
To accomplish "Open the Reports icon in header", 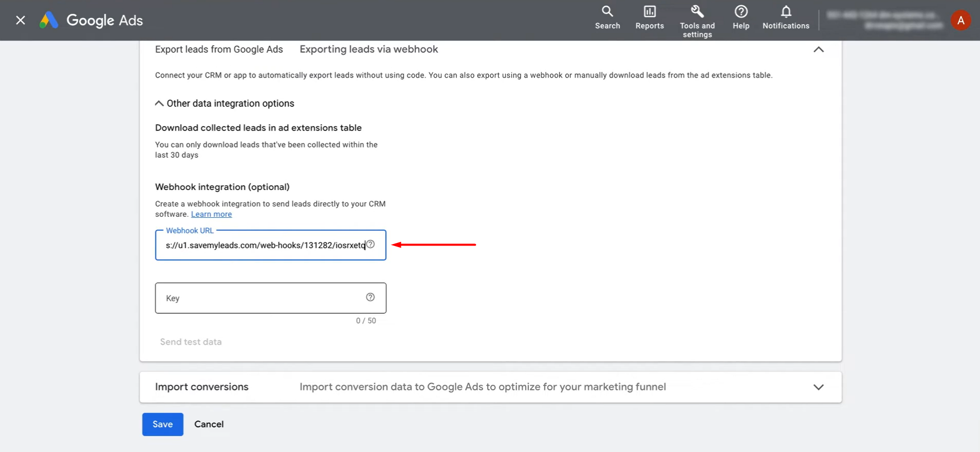I will click(x=650, y=11).
